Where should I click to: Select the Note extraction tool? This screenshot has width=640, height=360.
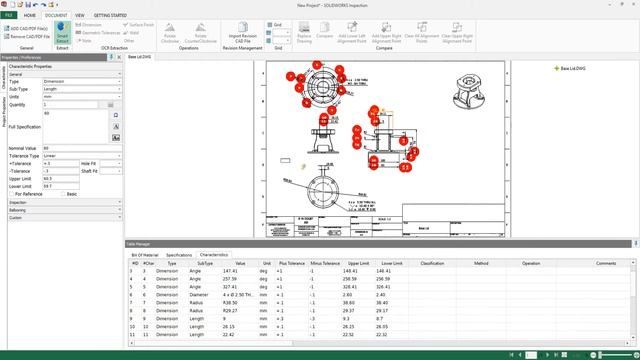coord(84,40)
